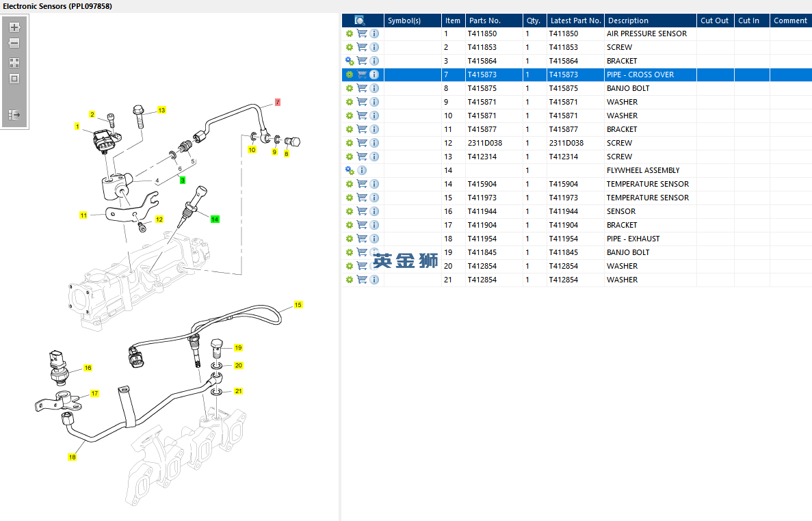Click callout label 15 in the diagram
812x521 pixels.
[298, 305]
